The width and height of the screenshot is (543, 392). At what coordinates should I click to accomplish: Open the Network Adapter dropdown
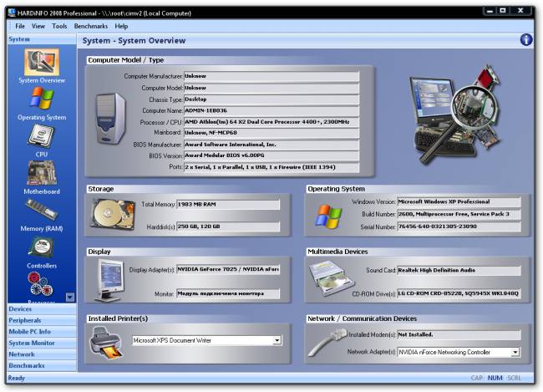[515, 353]
